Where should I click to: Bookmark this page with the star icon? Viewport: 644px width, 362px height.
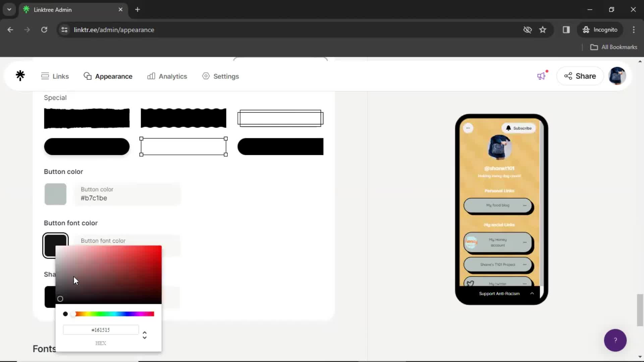tap(543, 30)
